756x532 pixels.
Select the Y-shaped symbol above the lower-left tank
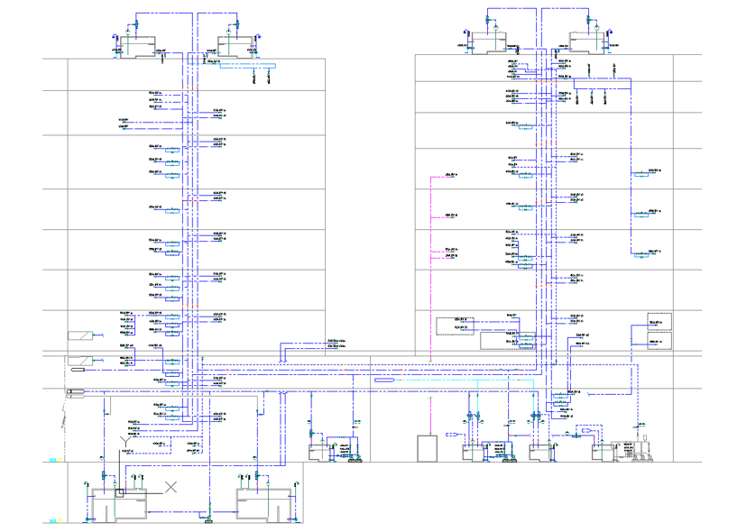point(125,442)
